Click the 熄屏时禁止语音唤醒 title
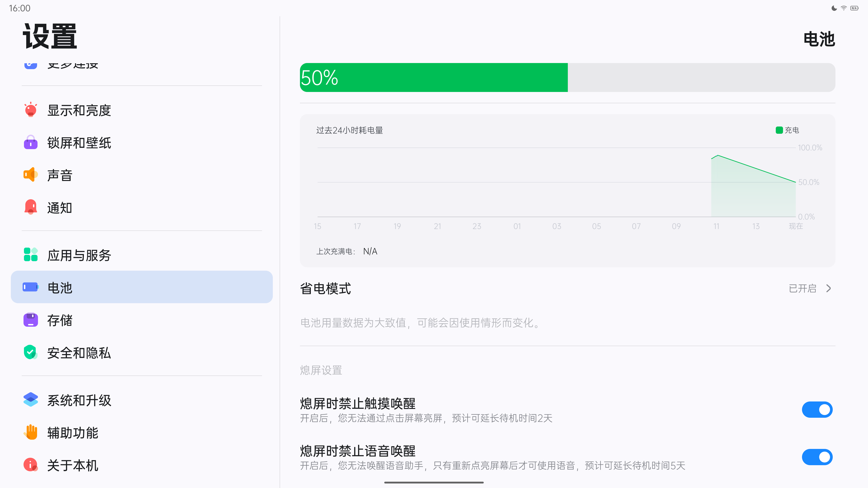The image size is (868, 488). click(x=358, y=451)
